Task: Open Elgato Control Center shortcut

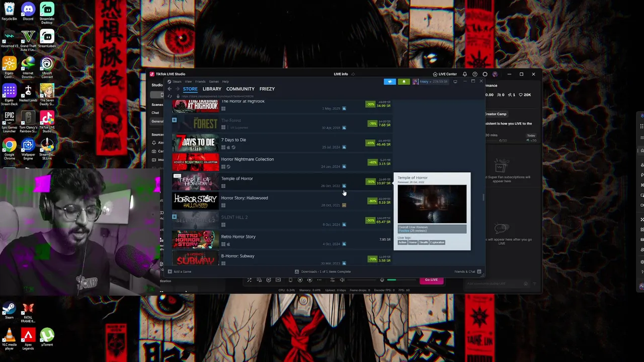Action: tap(9, 68)
